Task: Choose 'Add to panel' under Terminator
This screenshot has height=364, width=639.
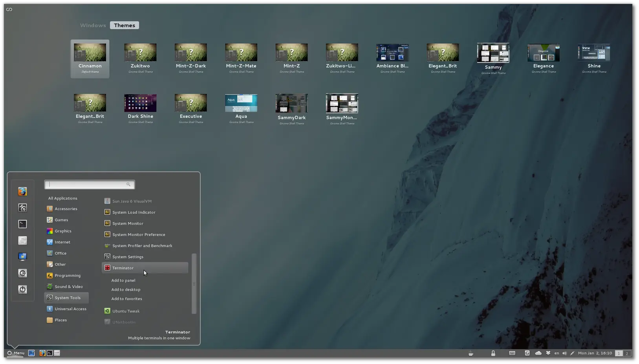Action: pyautogui.click(x=123, y=280)
